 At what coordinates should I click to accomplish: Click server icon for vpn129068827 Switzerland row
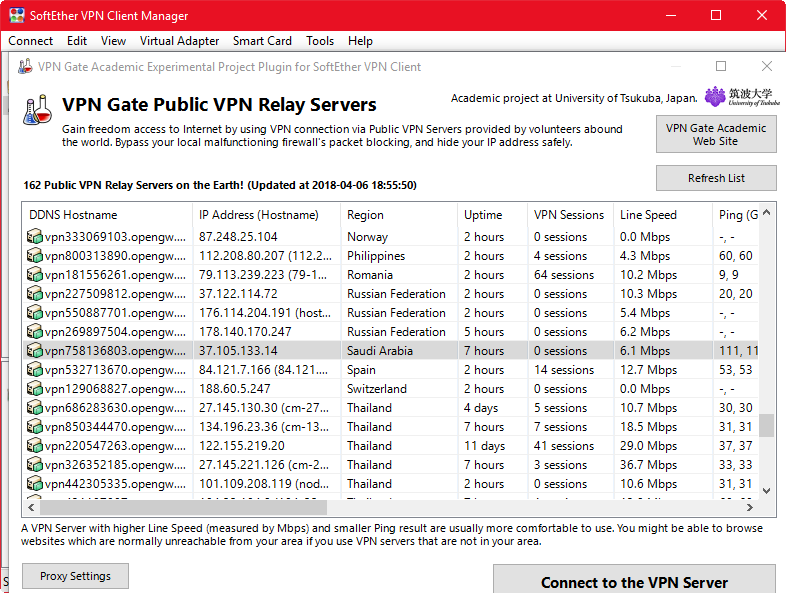[35, 388]
